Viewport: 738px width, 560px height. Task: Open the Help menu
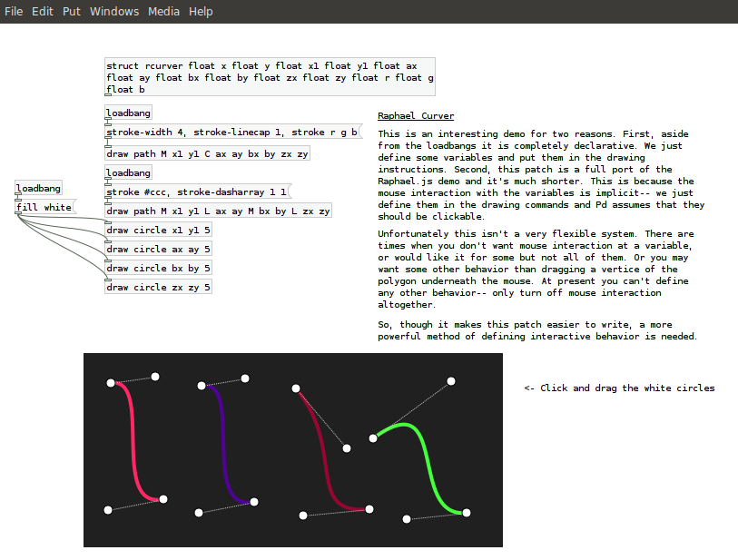(201, 12)
